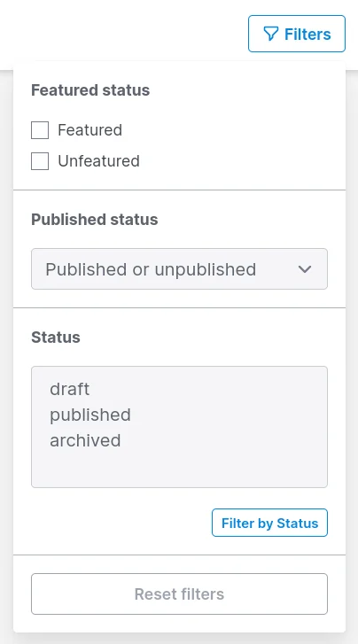Open the Published status dropdown
This screenshot has width=358, height=644.
(x=179, y=269)
